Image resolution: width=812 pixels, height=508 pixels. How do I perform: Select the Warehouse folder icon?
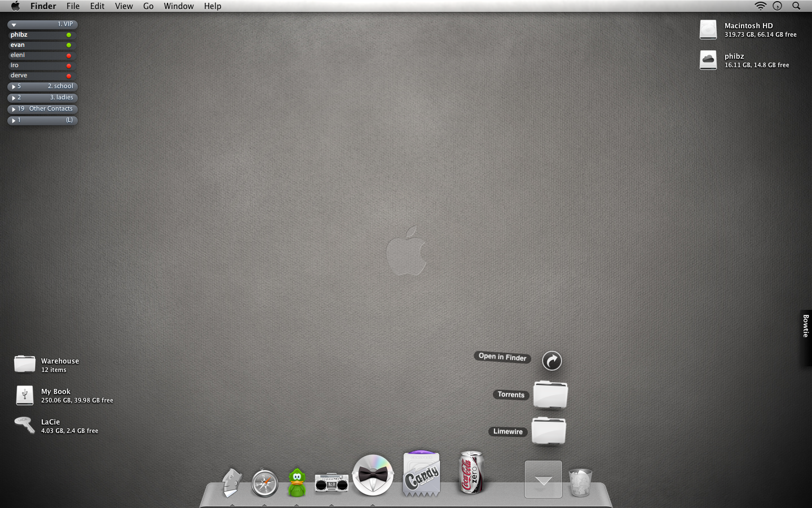tap(25, 364)
